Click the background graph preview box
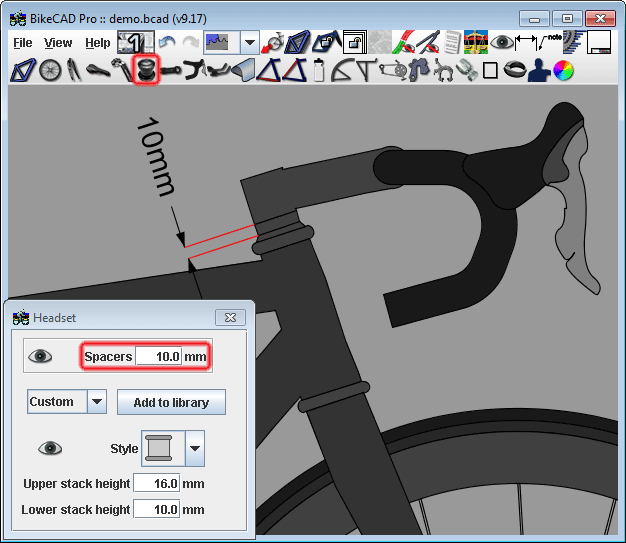Screen dimensions: 626x543 [x=222, y=42]
